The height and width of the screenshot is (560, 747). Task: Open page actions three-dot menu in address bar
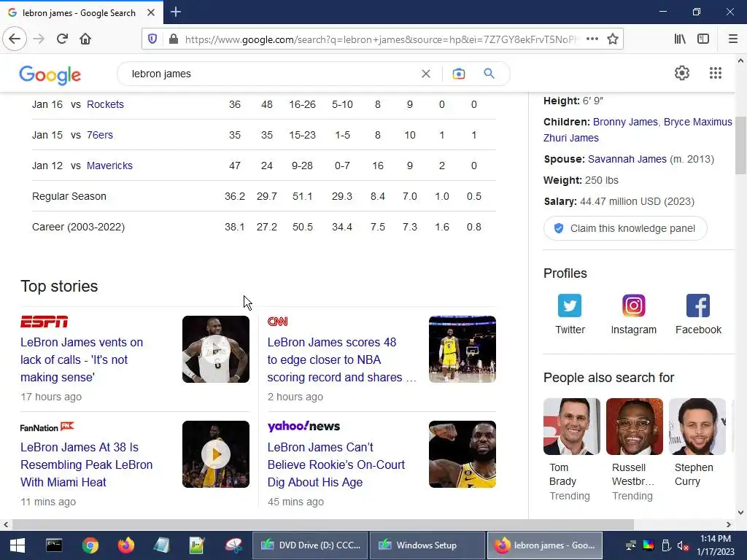pyautogui.click(x=592, y=39)
